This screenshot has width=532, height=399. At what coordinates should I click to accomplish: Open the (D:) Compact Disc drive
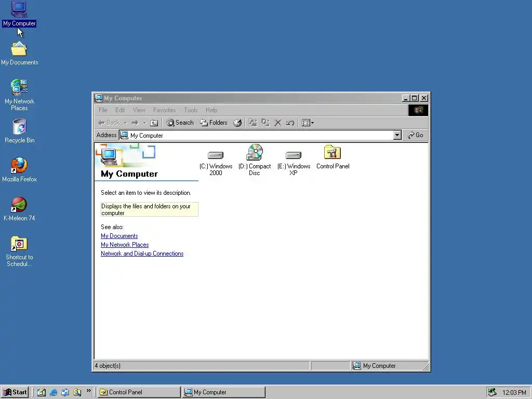tap(255, 159)
